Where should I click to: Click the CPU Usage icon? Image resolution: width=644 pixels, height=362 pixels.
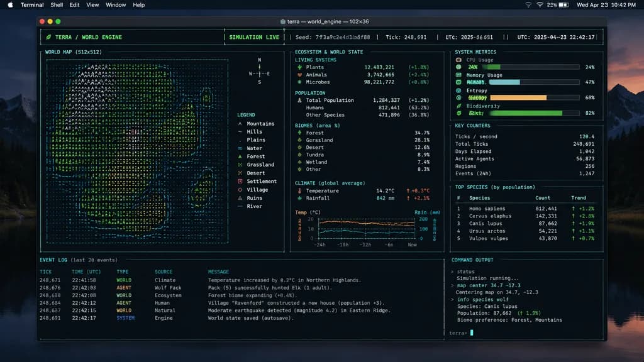[458, 60]
